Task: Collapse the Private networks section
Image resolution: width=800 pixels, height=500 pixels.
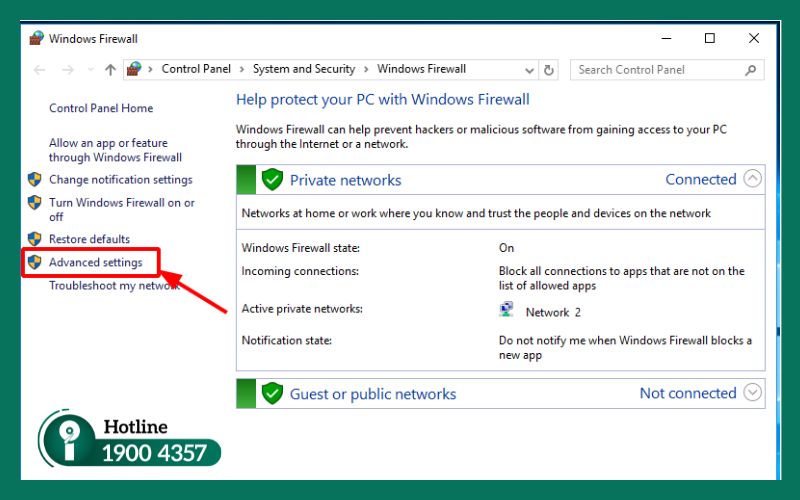Action: pyautogui.click(x=753, y=179)
